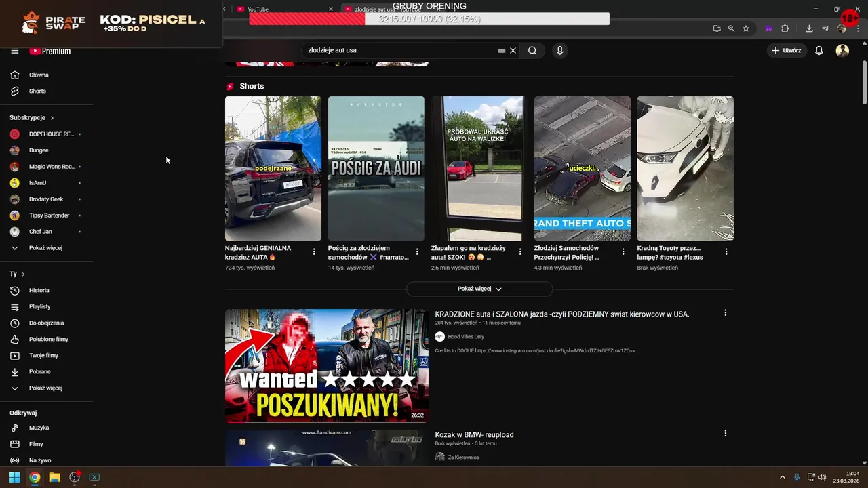The height and width of the screenshot is (488, 868).
Task: Open options for Pościg za złodziejem short
Action: (x=417, y=252)
